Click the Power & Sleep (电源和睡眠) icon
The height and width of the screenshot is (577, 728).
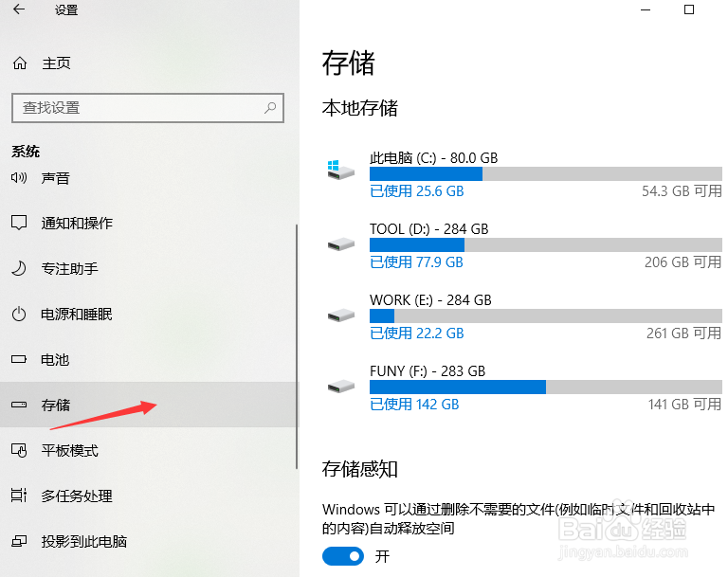[19, 314]
